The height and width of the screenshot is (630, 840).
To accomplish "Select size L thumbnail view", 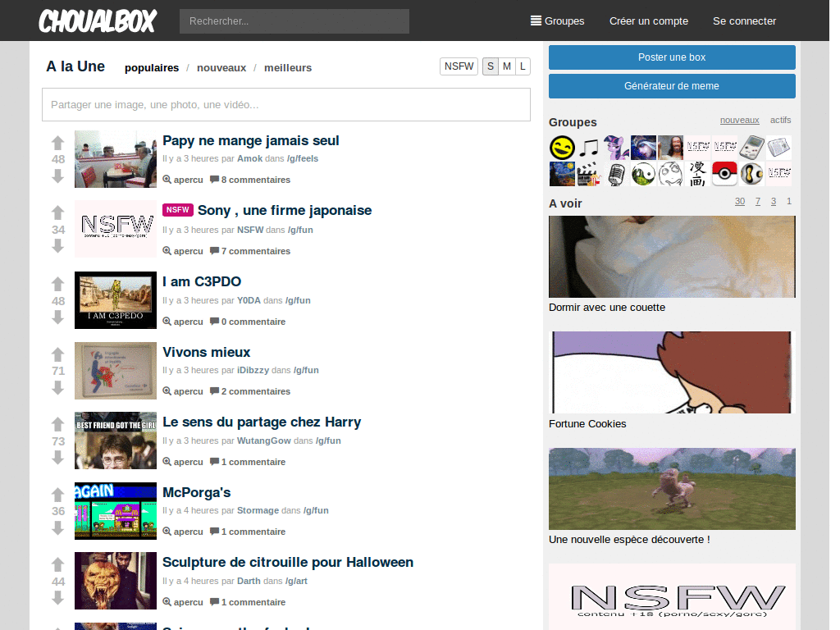I will pos(523,66).
